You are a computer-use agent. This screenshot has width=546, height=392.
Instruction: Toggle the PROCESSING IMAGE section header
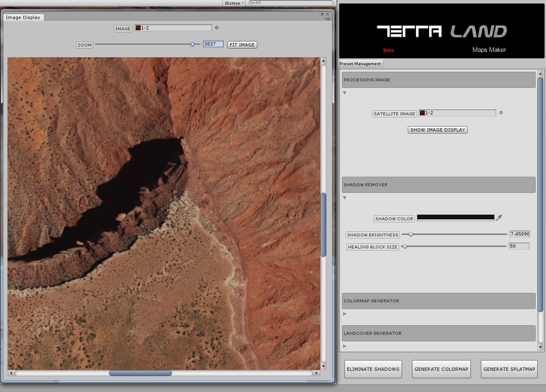tap(438, 80)
